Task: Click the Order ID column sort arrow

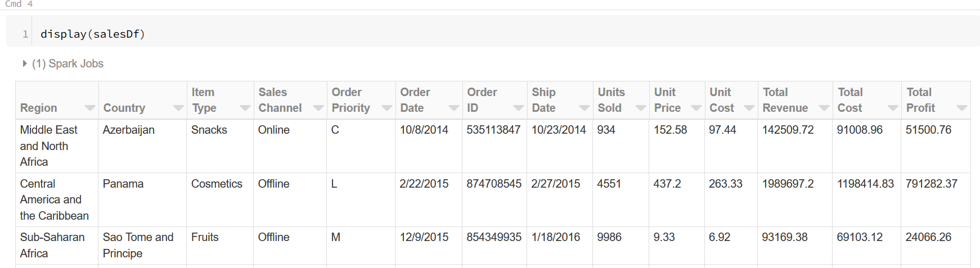Action: 519,108
